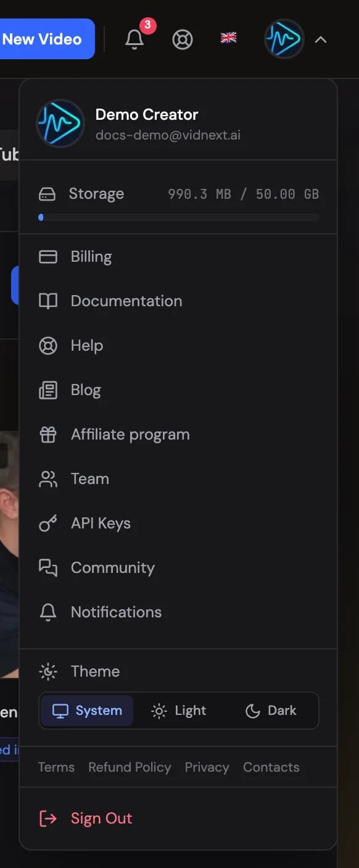359x868 pixels.
Task: Open the Documentation menu item
Action: pyautogui.click(x=178, y=301)
